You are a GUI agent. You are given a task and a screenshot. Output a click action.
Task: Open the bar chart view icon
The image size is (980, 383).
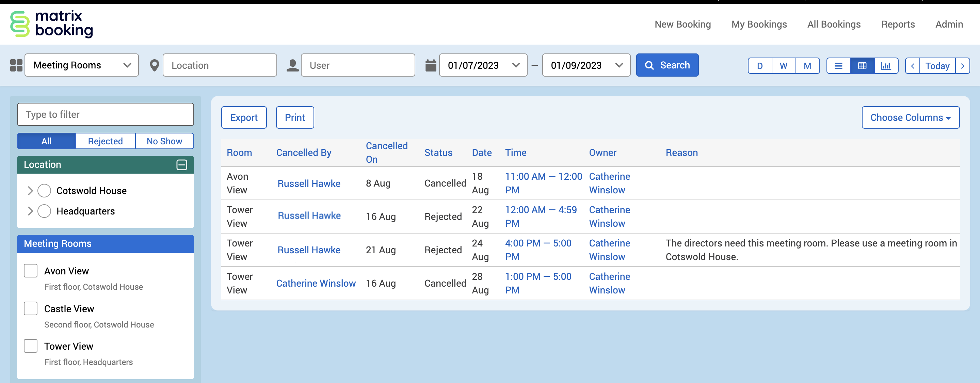pos(886,66)
